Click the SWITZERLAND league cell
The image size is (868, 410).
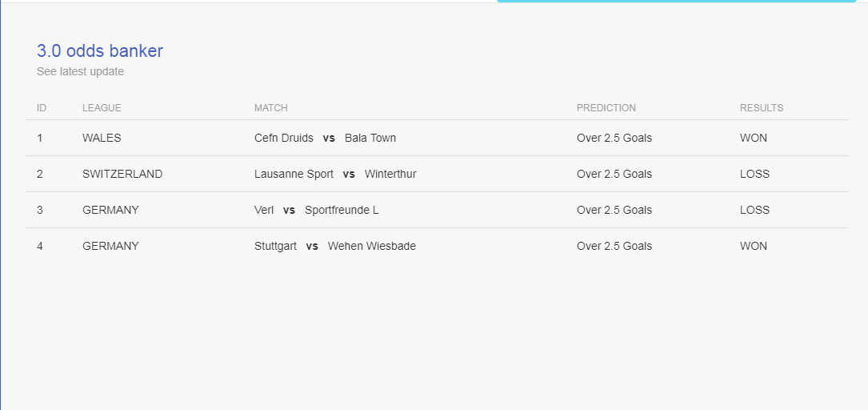pyautogui.click(x=122, y=174)
